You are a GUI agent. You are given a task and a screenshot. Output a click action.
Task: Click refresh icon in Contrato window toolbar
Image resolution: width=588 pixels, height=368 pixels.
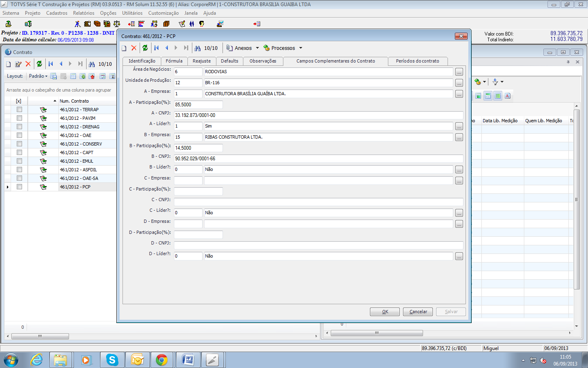[39, 64]
